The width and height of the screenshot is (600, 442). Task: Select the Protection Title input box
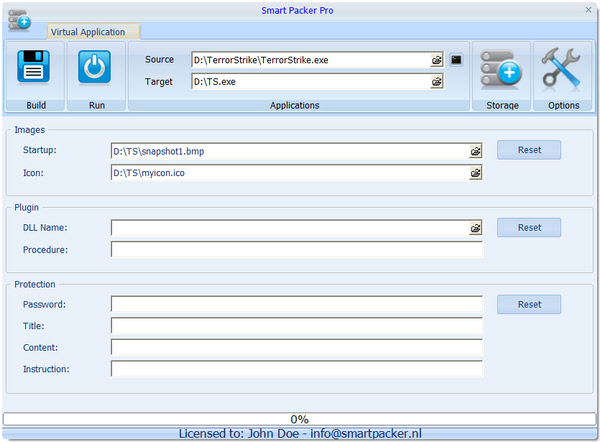click(296, 326)
